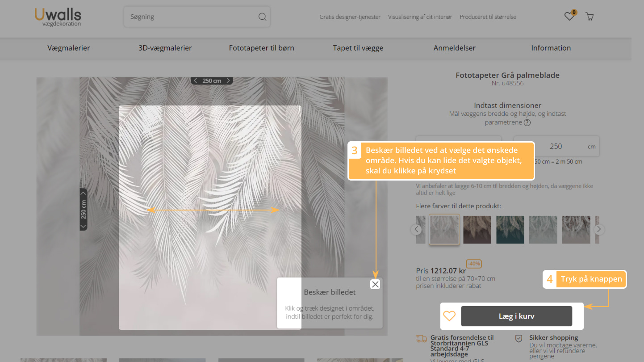Close the Beskær billedet popup

375,284
